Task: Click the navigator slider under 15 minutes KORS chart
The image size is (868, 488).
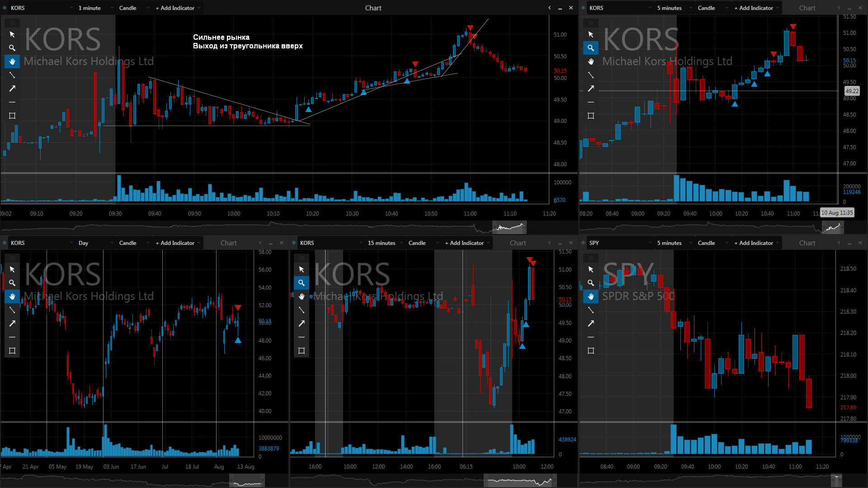Action: tap(520, 481)
